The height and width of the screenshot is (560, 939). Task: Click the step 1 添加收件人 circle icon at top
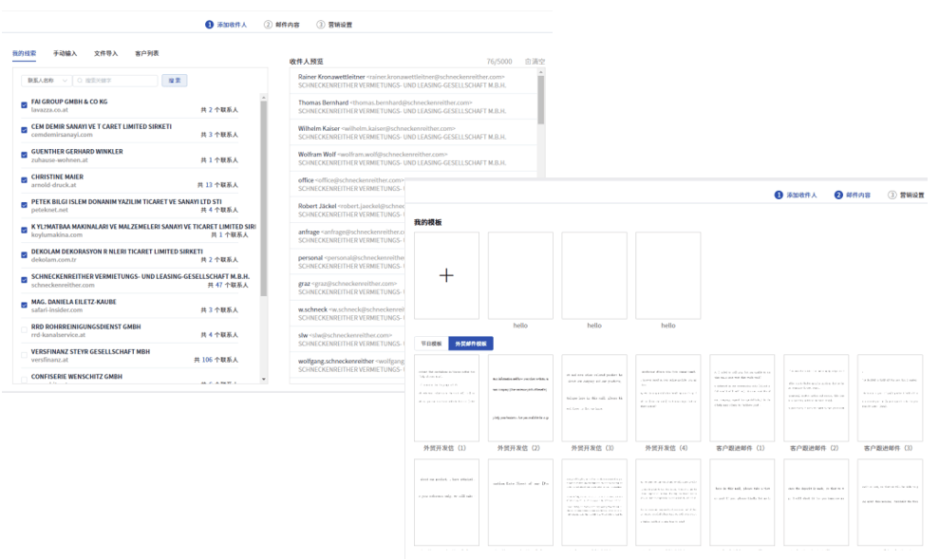210,25
